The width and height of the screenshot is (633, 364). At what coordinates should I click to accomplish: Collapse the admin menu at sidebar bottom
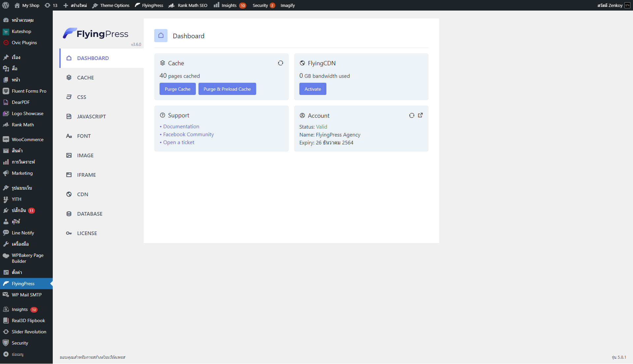point(13,354)
